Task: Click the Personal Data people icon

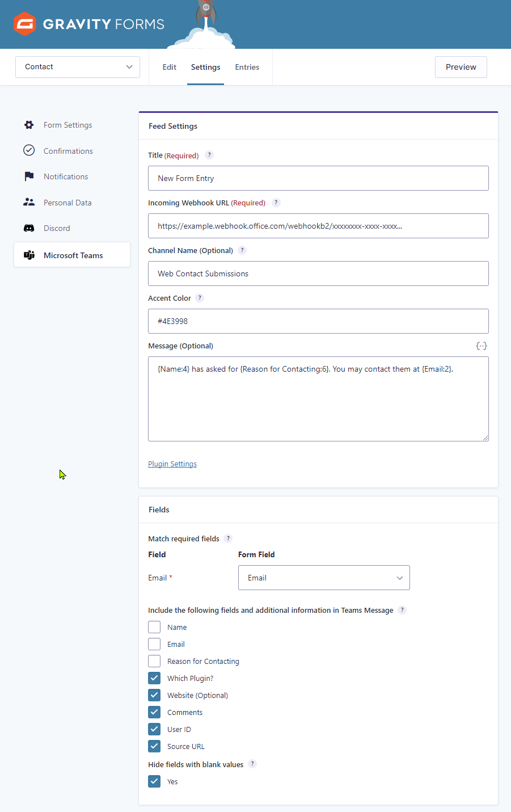Action: tap(28, 202)
